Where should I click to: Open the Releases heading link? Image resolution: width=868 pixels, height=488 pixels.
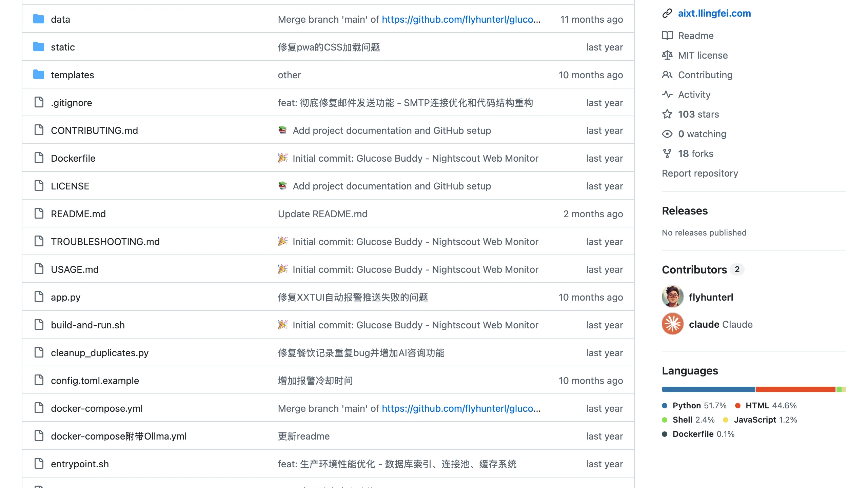point(685,211)
